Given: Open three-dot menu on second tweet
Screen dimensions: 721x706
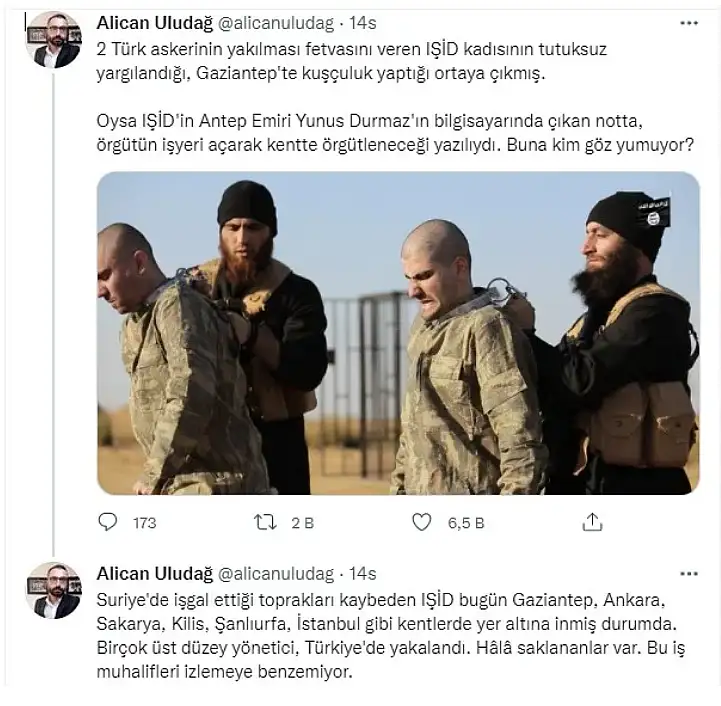Looking at the screenshot, I should (689, 574).
